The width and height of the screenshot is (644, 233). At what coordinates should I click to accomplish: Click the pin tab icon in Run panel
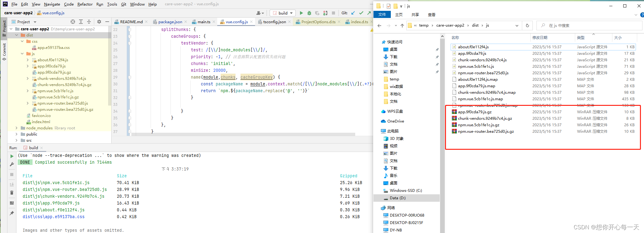click(12, 213)
